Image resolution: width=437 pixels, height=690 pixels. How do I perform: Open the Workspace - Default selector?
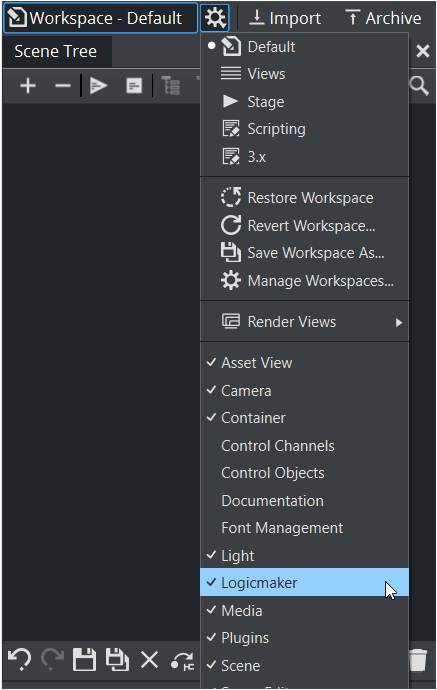(100, 18)
